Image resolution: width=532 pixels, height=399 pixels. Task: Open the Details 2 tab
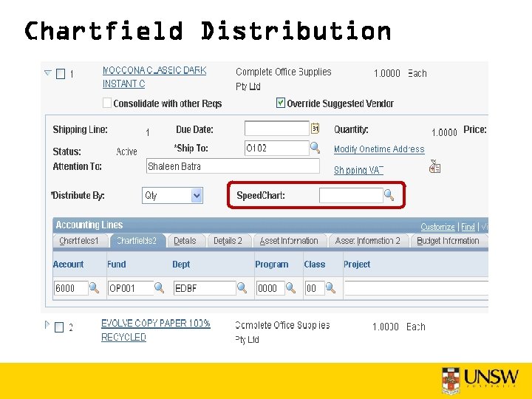pos(228,241)
